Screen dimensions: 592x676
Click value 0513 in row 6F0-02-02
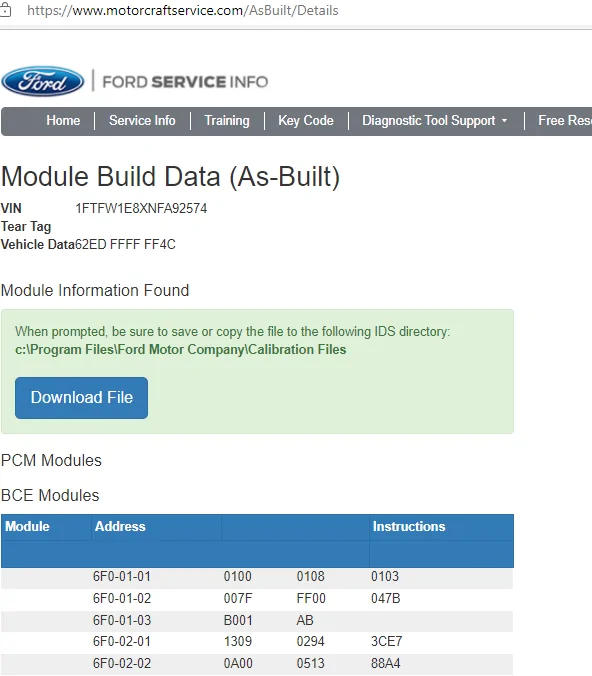(310, 663)
